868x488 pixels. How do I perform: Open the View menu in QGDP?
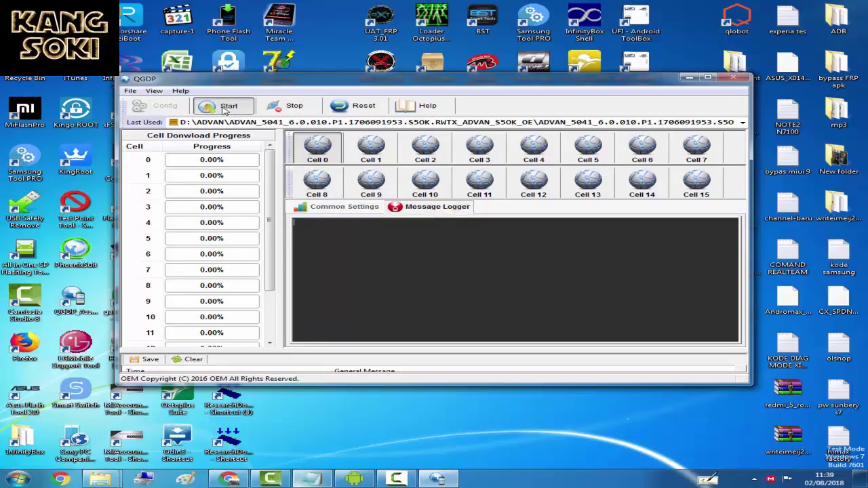pos(154,91)
